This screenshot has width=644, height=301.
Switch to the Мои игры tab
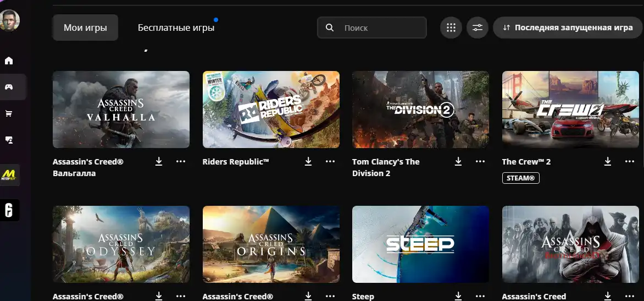(x=85, y=28)
